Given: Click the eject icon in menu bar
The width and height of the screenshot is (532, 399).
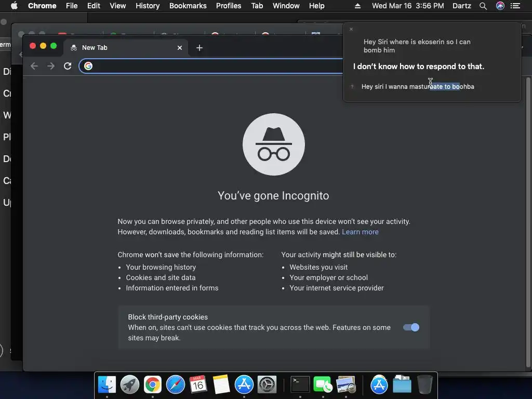Looking at the screenshot, I should click(x=357, y=6).
